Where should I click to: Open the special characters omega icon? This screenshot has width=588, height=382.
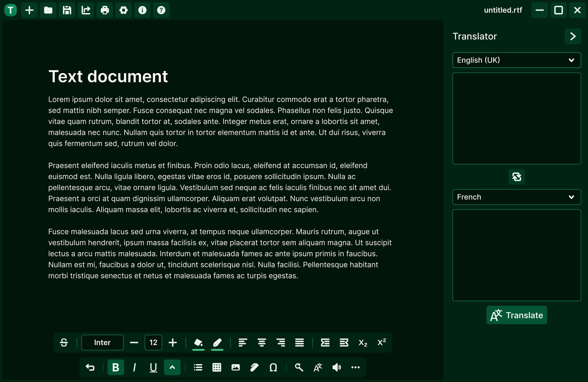[x=273, y=367]
